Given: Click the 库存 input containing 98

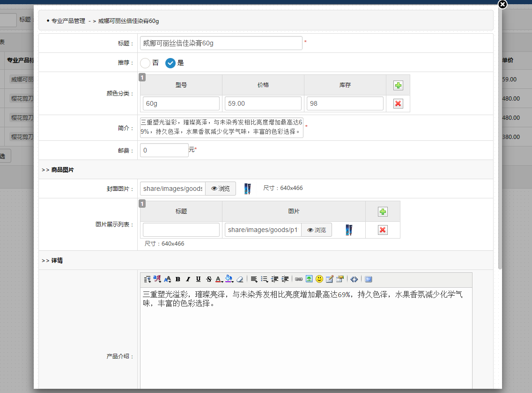Looking at the screenshot, I should point(345,104).
